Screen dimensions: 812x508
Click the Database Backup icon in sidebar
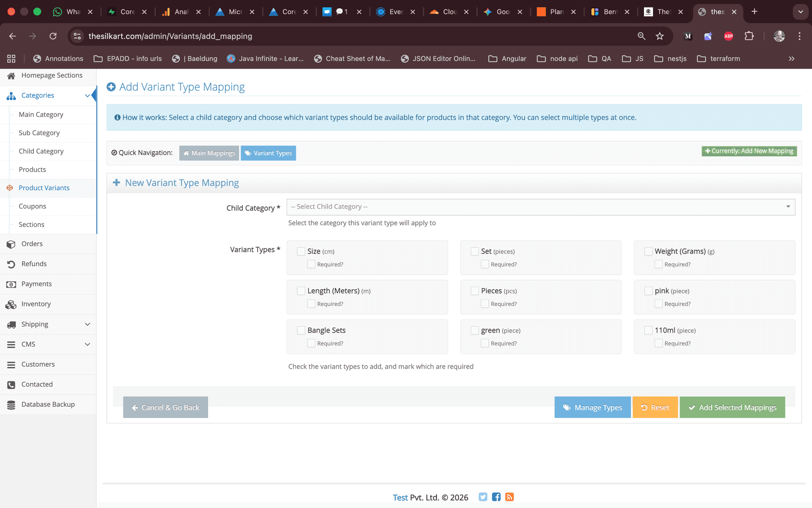click(11, 404)
